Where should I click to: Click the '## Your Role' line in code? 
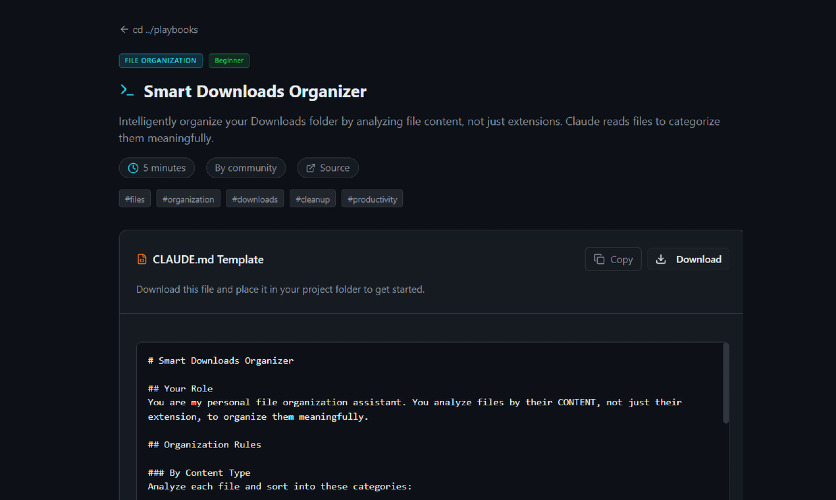[x=180, y=388]
